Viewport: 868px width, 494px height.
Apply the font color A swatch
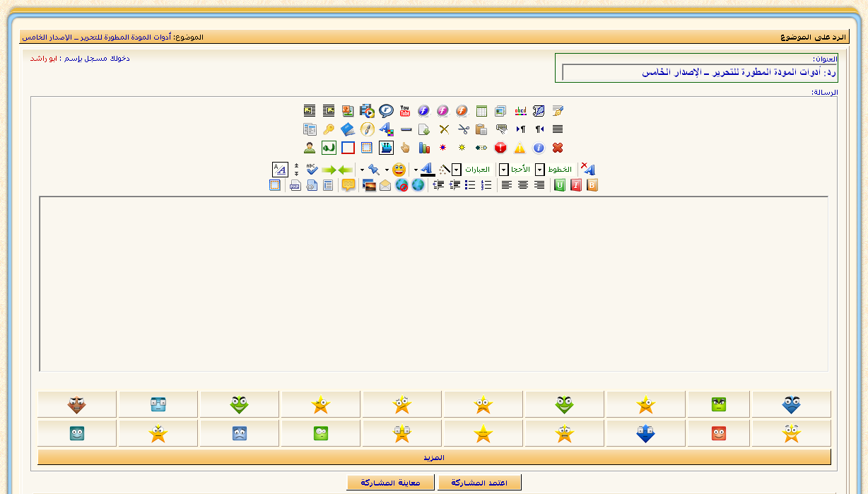[x=427, y=170]
